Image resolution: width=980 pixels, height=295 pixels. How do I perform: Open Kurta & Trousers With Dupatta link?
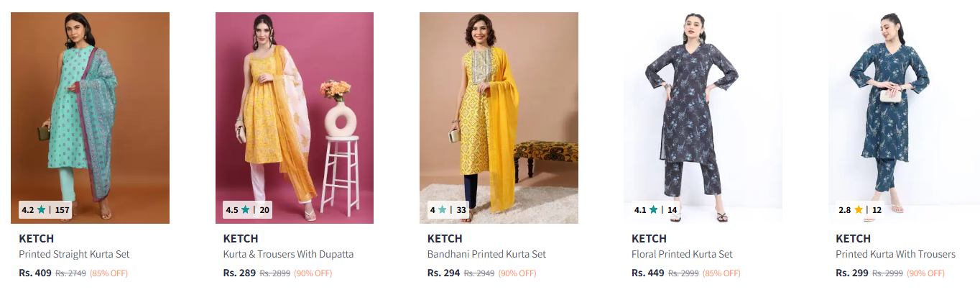point(288,254)
